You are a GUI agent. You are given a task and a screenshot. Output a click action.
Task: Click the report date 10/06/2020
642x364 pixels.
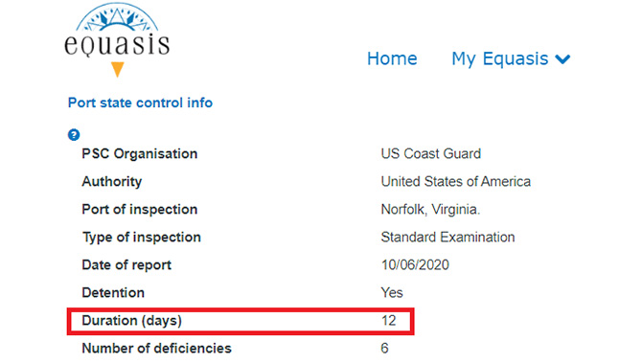click(x=415, y=265)
